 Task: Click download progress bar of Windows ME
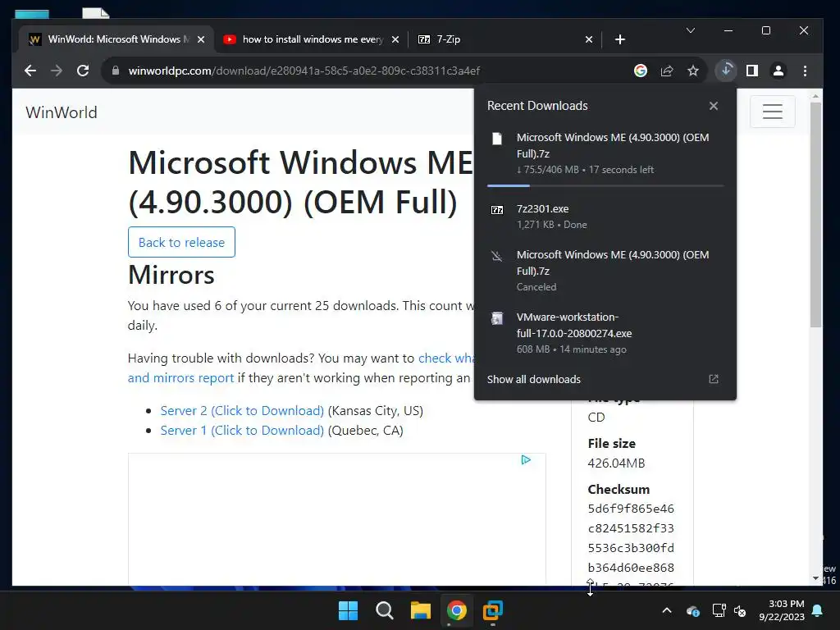[605, 186]
